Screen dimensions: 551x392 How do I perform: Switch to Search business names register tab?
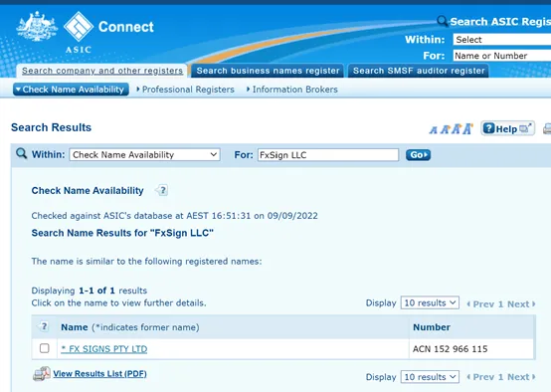point(269,71)
